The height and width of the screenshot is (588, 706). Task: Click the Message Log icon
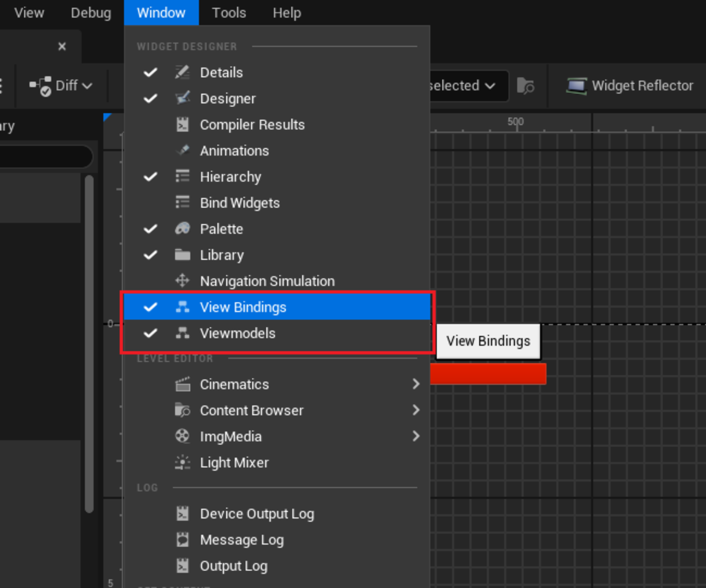tap(183, 540)
